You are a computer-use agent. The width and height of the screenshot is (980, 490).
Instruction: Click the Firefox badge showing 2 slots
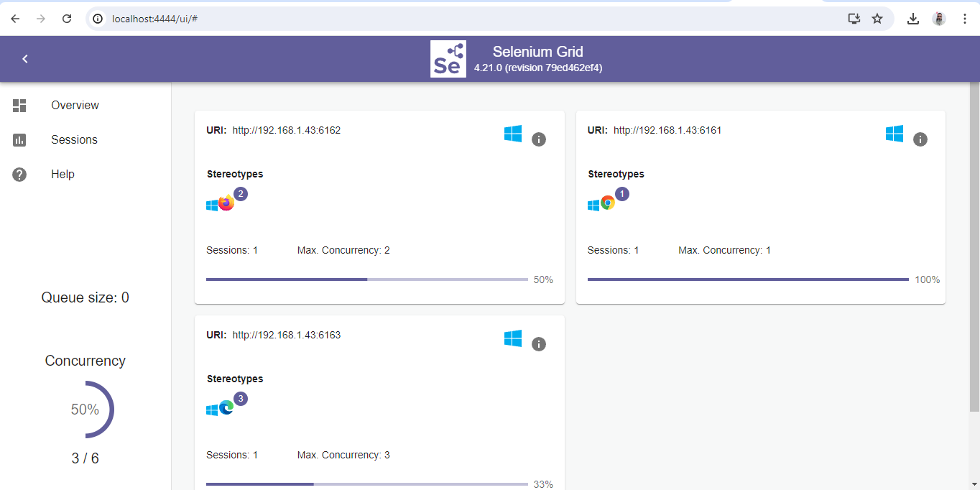[240, 193]
